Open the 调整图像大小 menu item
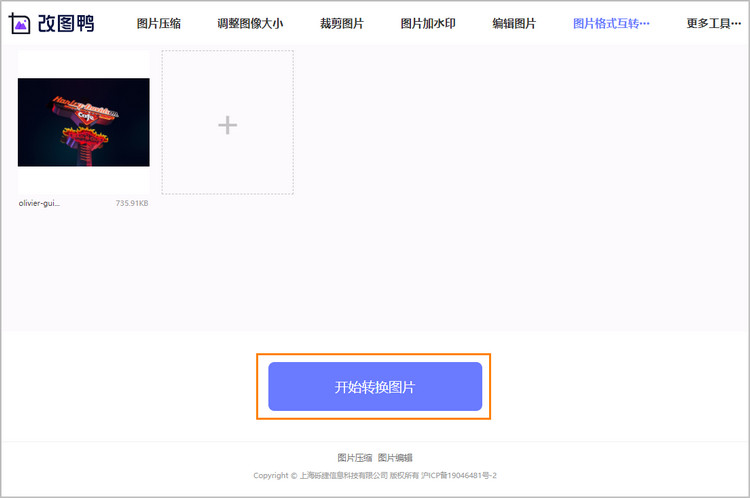This screenshot has width=750, height=498. pyautogui.click(x=250, y=23)
